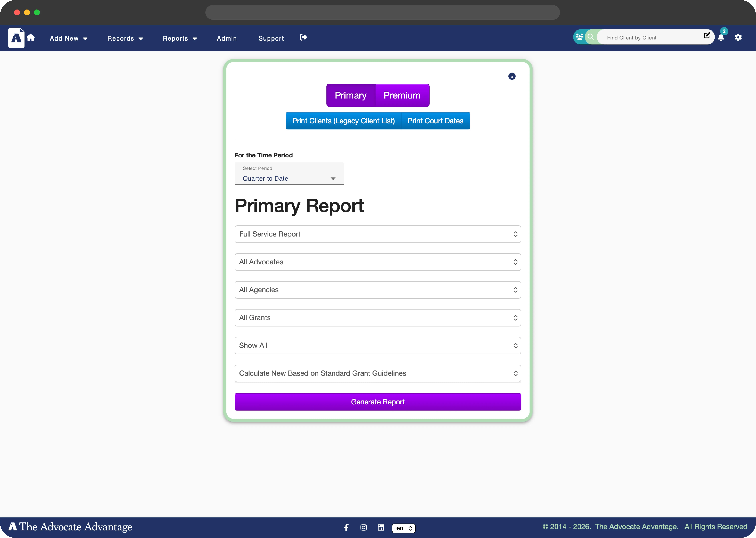Open the Reports menu

click(x=180, y=38)
